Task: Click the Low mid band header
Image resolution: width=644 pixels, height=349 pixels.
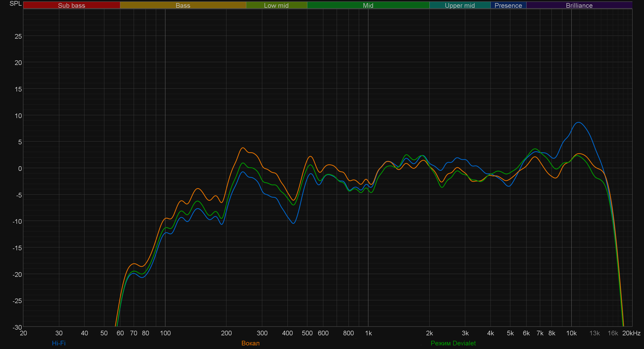Action: (276, 5)
